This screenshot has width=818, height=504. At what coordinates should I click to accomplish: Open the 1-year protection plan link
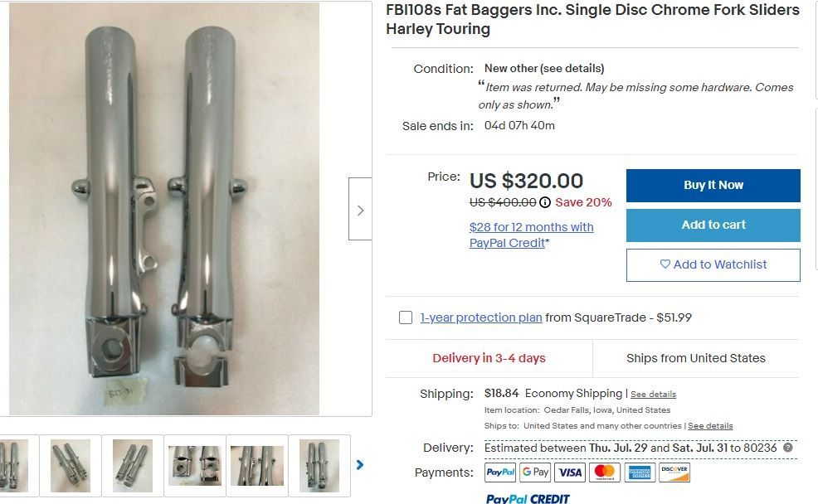point(481,317)
